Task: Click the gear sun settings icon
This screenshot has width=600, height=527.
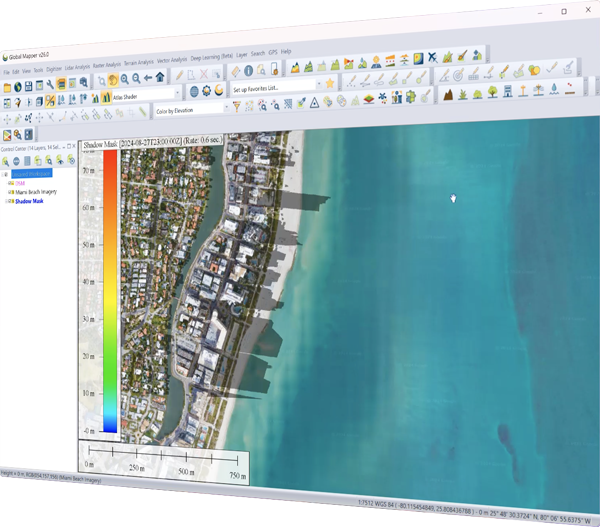Action: (206, 91)
